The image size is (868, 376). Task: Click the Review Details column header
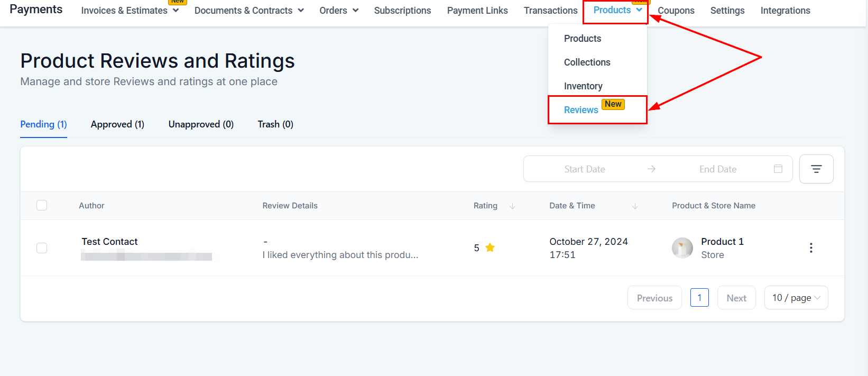click(x=290, y=206)
